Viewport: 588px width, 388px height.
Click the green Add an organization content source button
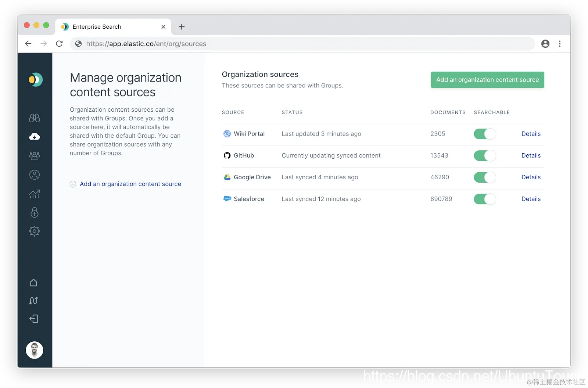pos(487,80)
